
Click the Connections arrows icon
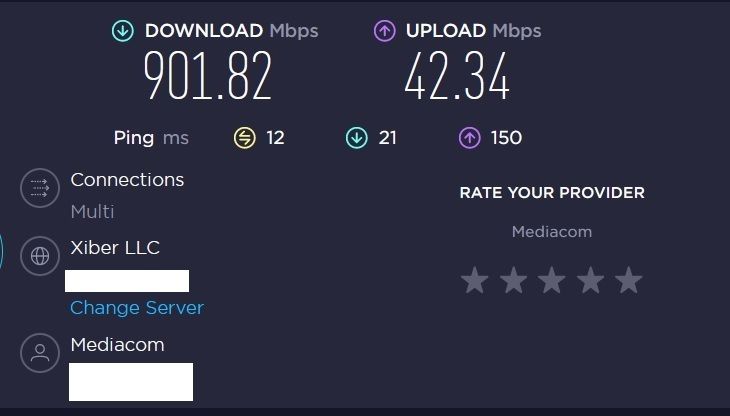pos(40,188)
